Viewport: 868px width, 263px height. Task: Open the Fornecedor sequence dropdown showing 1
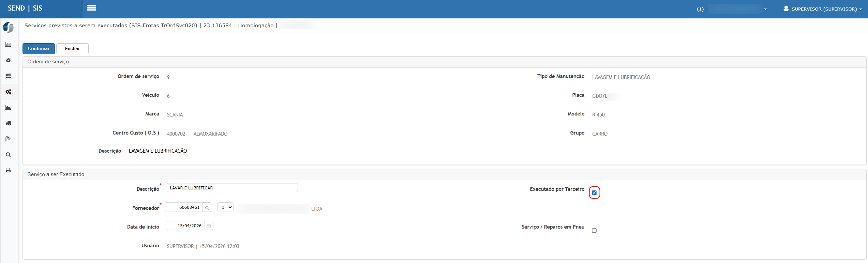point(225,207)
